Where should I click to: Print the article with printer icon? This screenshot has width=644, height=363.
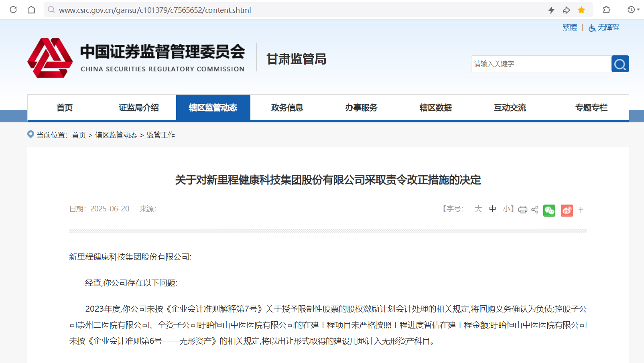pos(522,210)
